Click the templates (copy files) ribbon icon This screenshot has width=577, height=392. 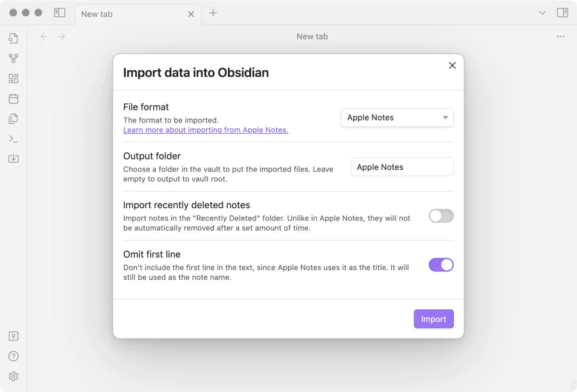[13, 118]
